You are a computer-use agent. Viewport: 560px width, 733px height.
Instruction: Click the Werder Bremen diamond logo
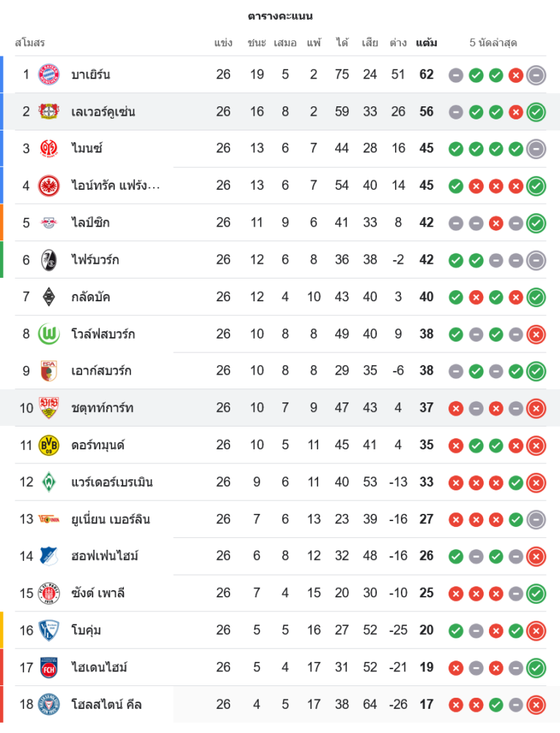click(x=48, y=482)
